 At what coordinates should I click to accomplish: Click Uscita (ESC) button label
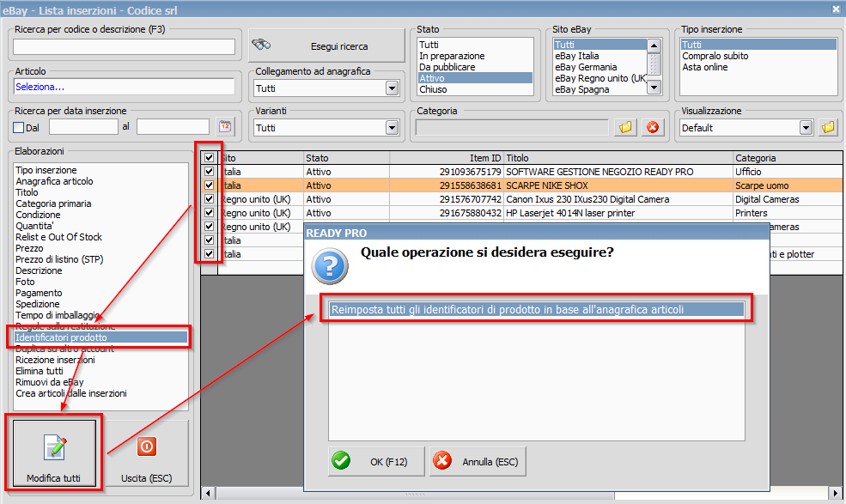click(147, 478)
